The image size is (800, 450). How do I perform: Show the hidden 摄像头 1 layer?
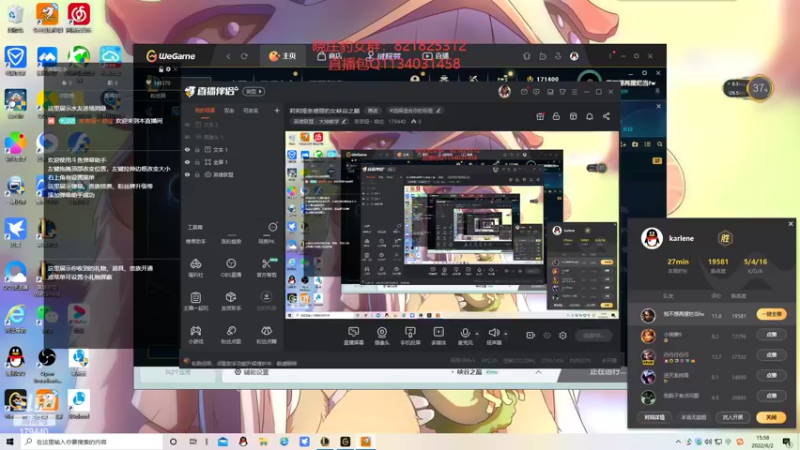point(187,137)
